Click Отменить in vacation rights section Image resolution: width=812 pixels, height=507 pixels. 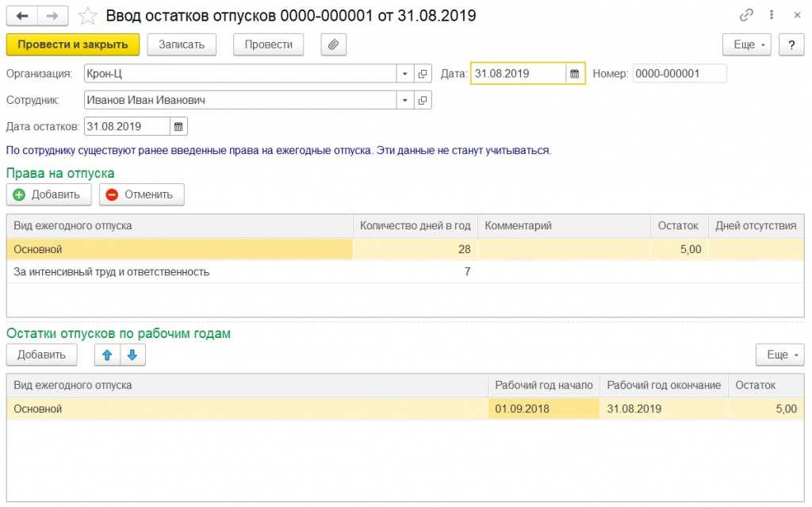(141, 194)
